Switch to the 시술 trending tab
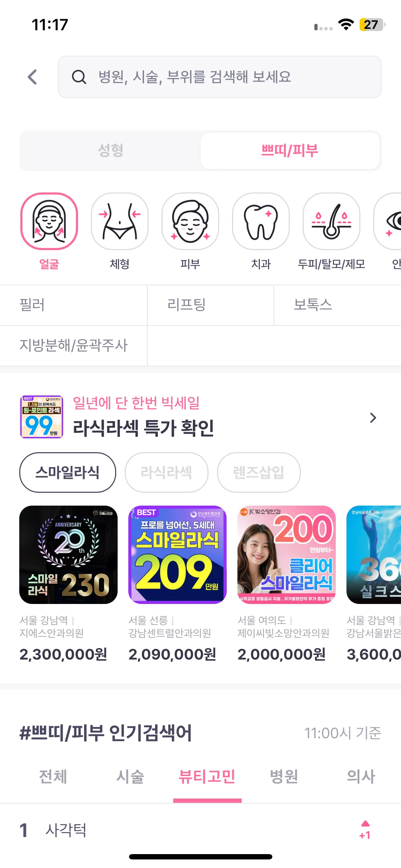Screen dimensions: 401x868 pos(130,777)
